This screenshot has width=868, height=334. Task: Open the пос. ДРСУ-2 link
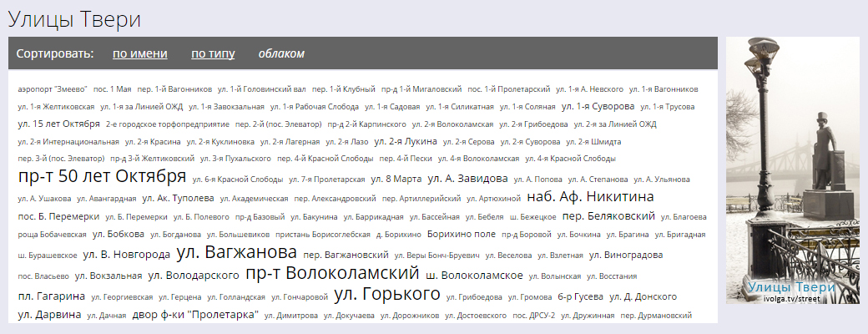click(x=533, y=316)
